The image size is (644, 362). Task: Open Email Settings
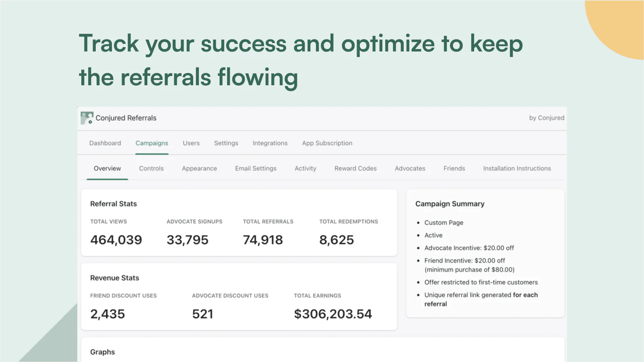pos(256,169)
